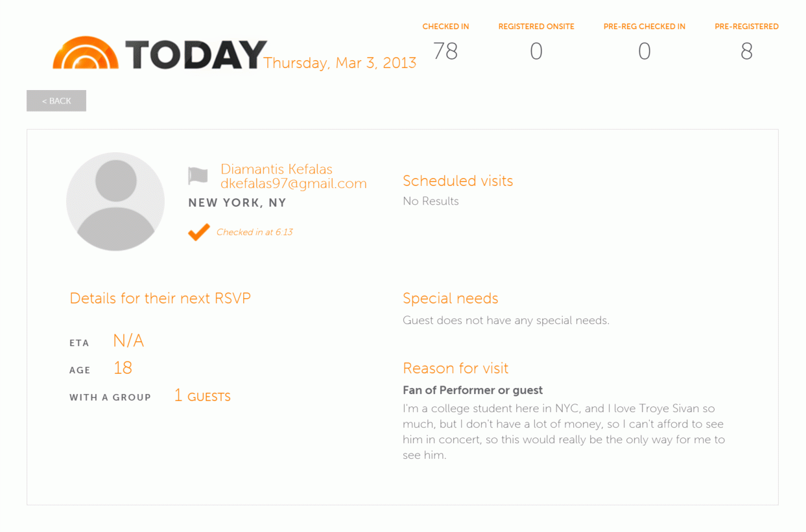Click the guest profile avatar placeholder
This screenshot has height=532, width=806.
click(115, 202)
